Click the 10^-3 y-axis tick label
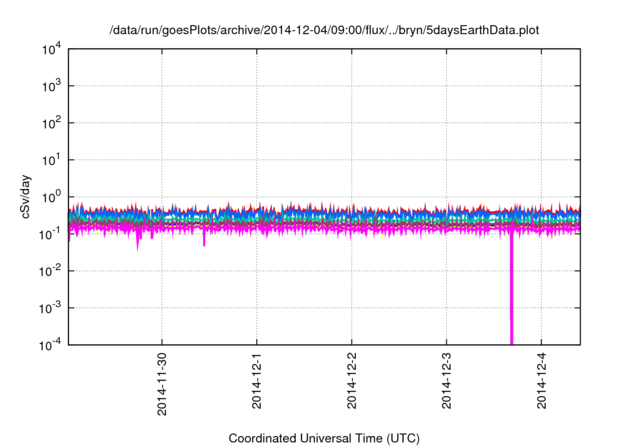Viewport: 640px width, 448px height. click(50, 308)
